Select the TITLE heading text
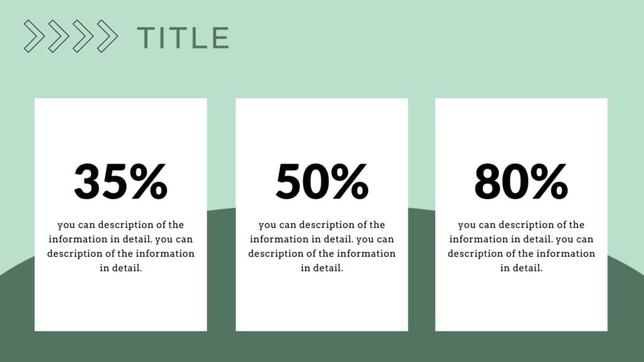The height and width of the screenshot is (362, 644). 183,38
